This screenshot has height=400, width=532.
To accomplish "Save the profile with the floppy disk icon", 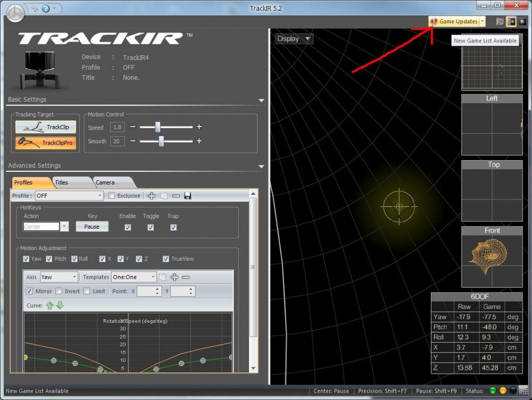I will tap(187, 196).
